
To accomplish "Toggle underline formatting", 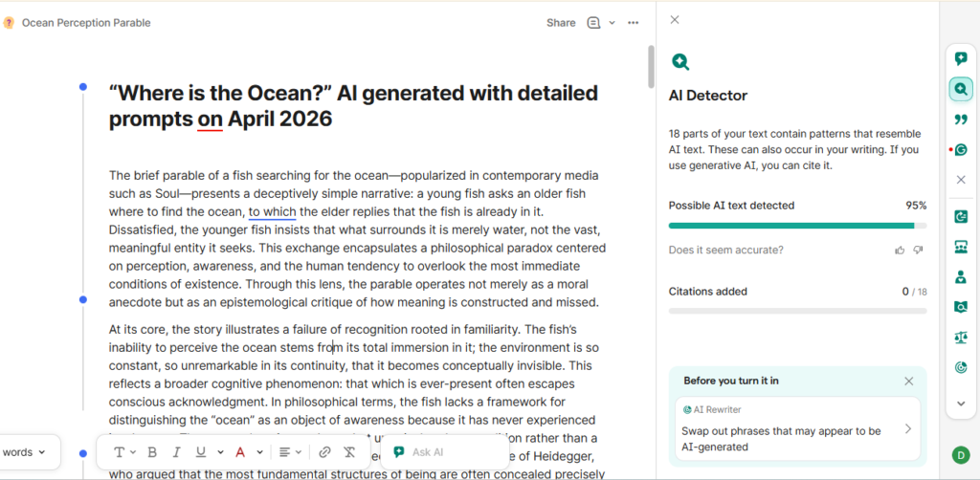I will [201, 452].
